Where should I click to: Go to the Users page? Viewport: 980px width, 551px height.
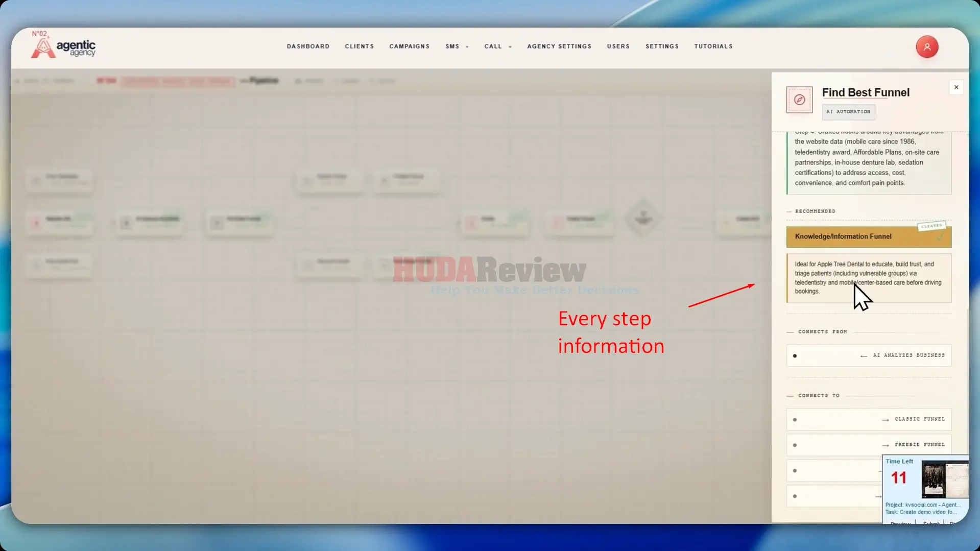tap(618, 46)
